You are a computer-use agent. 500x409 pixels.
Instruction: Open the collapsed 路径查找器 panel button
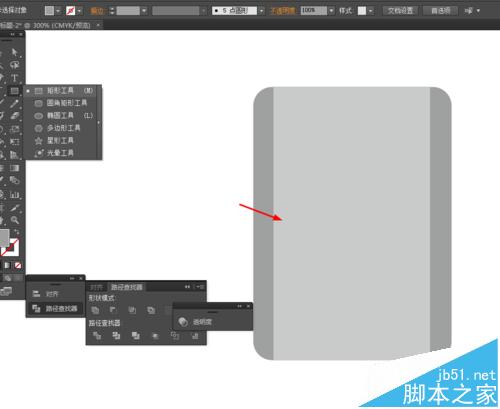(55, 308)
